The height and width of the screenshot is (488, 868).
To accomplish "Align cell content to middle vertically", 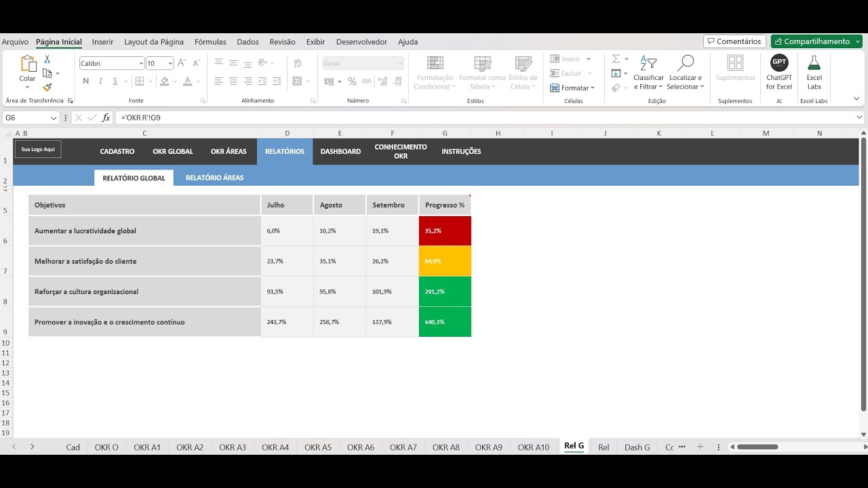I will [233, 62].
